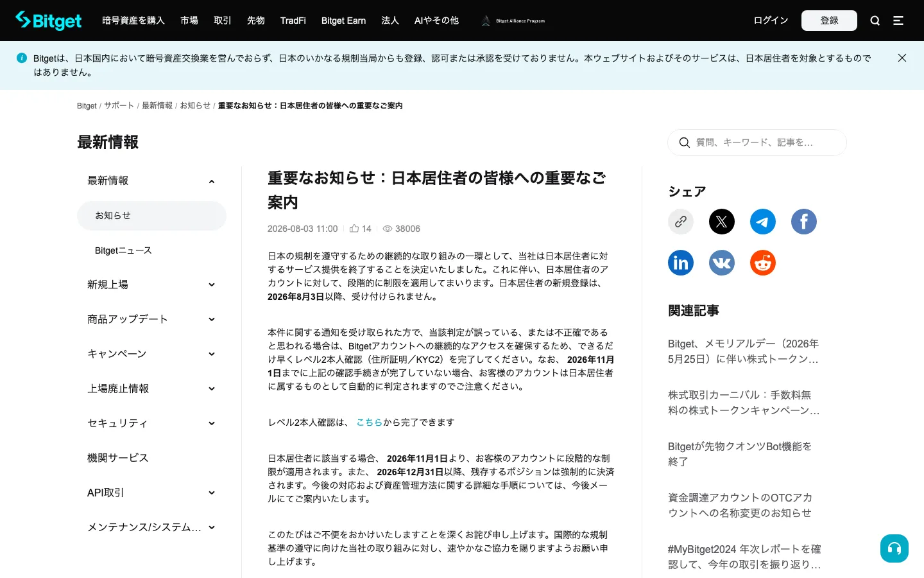Expand the メンテナンス/システム section
The width and height of the screenshot is (924, 578).
[x=212, y=527]
